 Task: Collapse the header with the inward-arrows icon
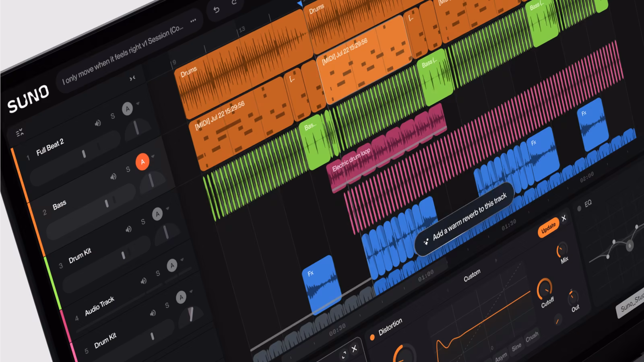132,78
